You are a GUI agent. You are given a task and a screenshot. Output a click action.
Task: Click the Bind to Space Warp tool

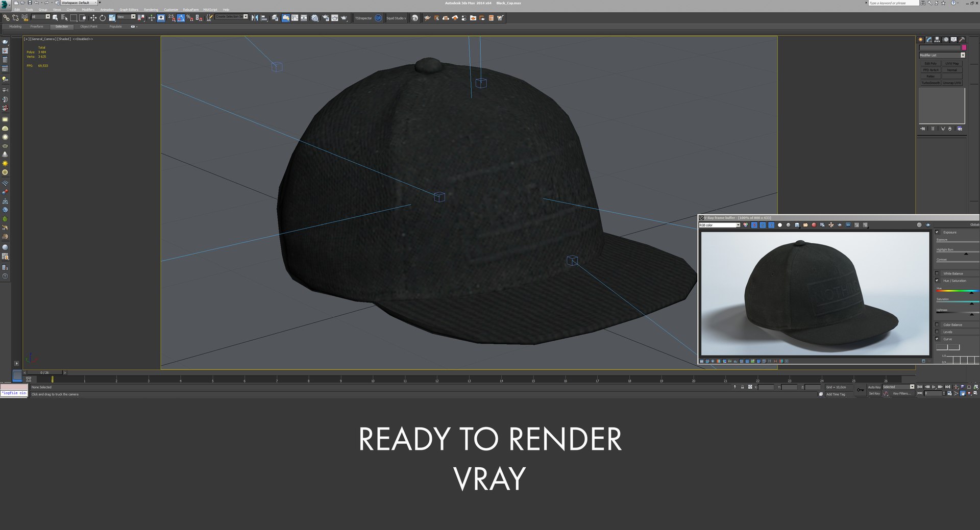click(x=25, y=18)
